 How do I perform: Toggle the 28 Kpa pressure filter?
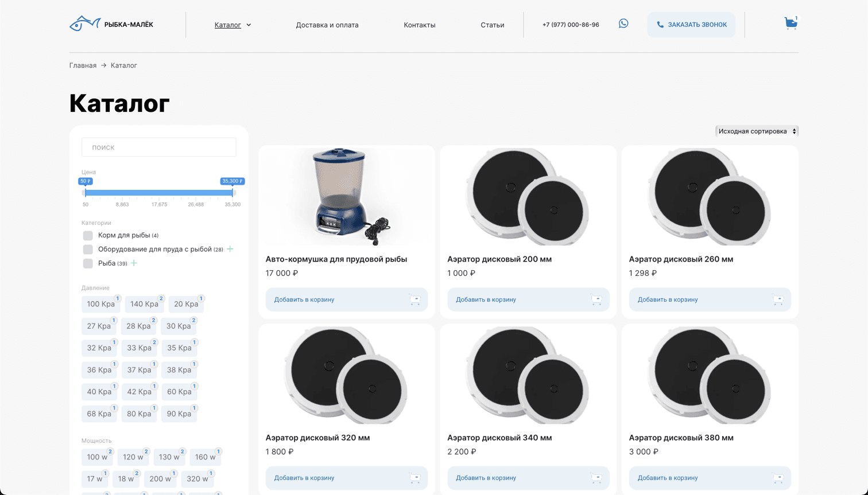tap(138, 326)
